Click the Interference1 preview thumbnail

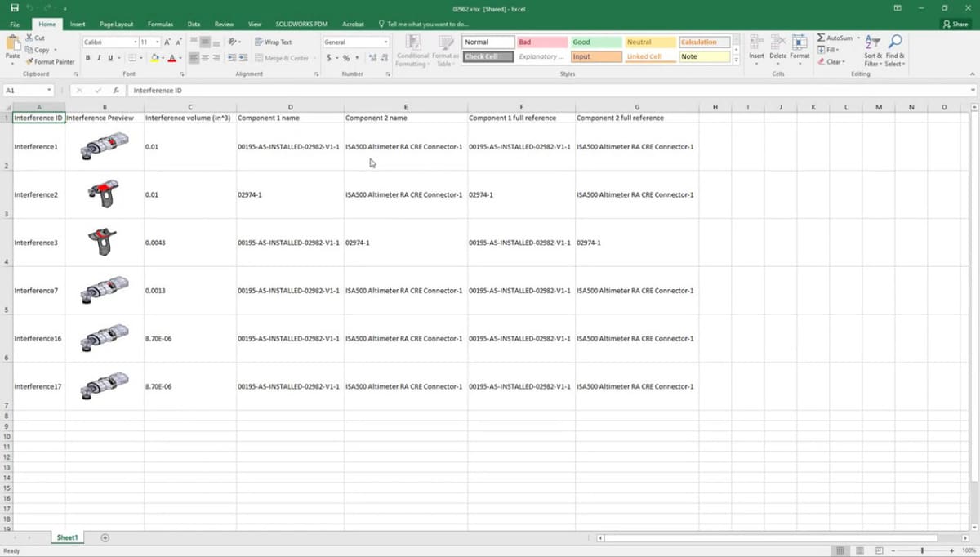point(105,148)
